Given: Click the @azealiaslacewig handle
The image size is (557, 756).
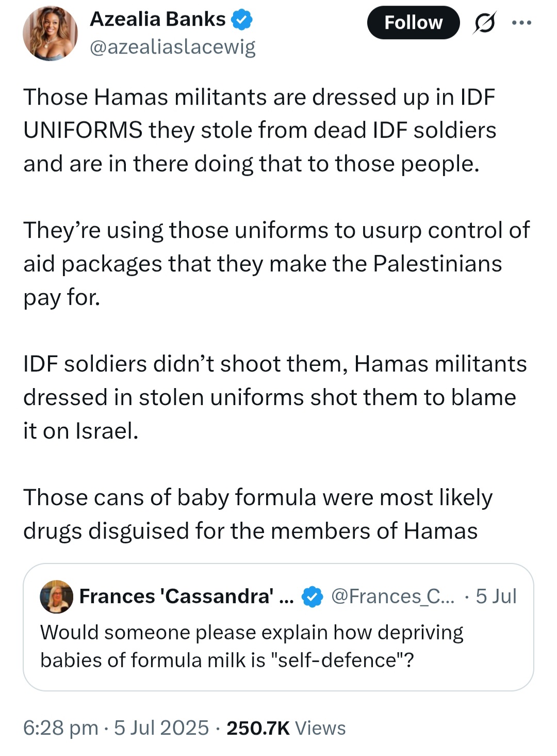Looking at the screenshot, I should click(x=172, y=47).
